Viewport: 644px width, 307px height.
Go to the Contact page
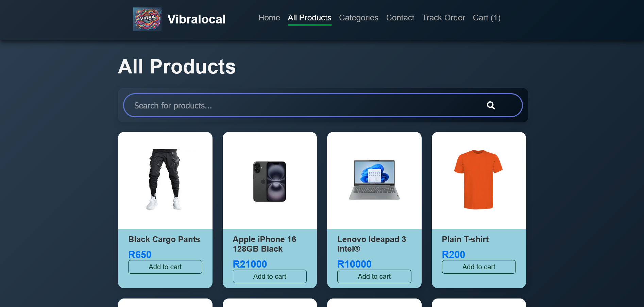pyautogui.click(x=400, y=18)
